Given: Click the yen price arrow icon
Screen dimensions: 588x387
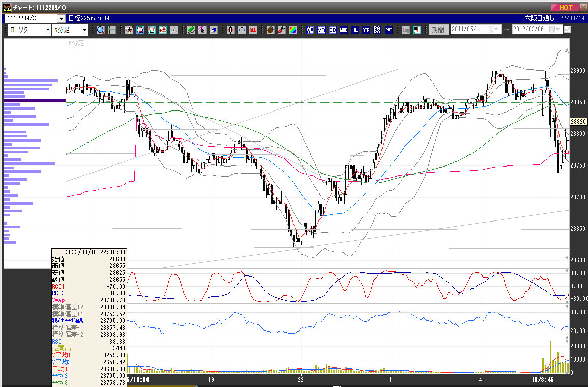Looking at the screenshot, I should click(163, 30).
